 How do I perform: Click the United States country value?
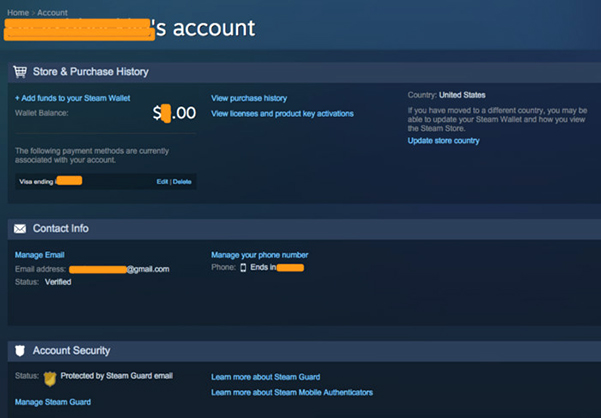pos(462,95)
